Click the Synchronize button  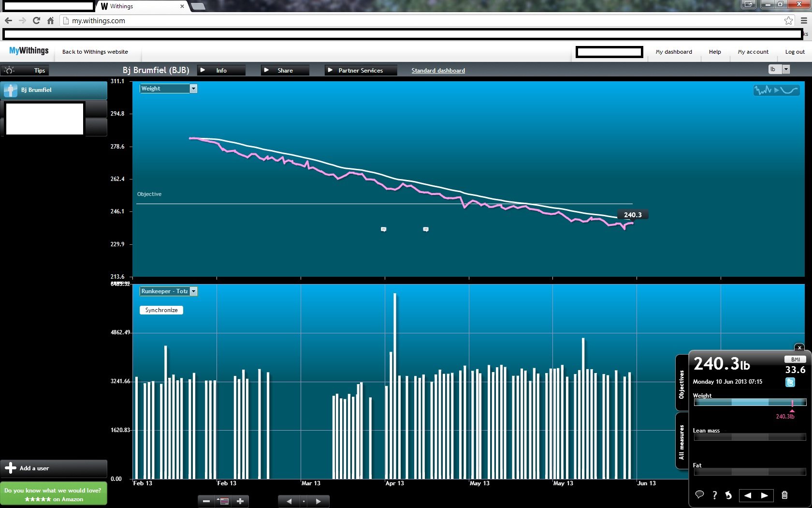[x=161, y=310]
